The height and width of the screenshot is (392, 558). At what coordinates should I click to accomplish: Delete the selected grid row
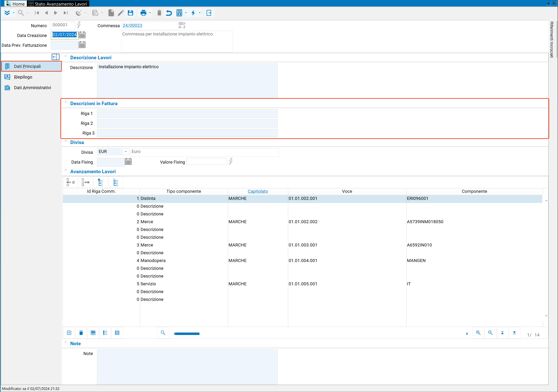tap(81, 333)
